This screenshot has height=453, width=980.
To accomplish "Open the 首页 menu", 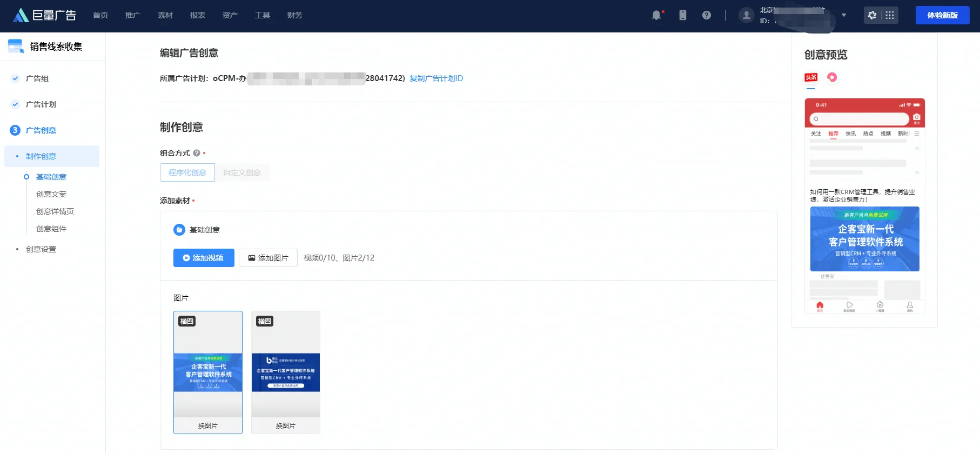I will click(100, 15).
